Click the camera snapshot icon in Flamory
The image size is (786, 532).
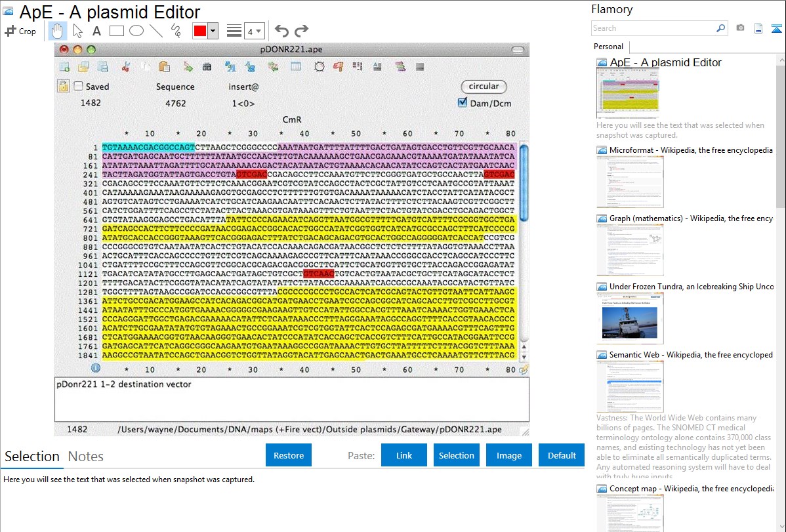pos(740,28)
